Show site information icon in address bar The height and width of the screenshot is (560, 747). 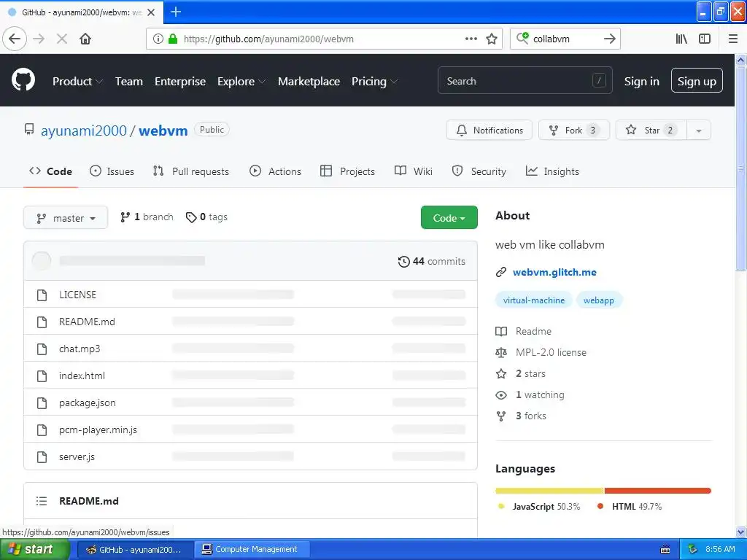point(158,39)
